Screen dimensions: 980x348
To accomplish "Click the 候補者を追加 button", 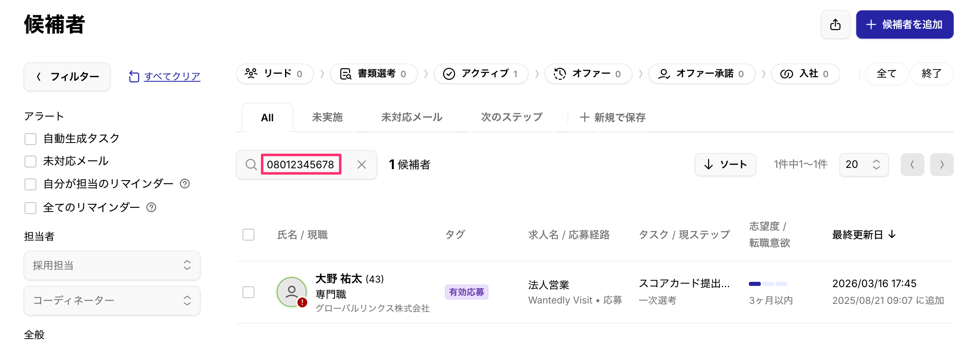I will coord(904,25).
